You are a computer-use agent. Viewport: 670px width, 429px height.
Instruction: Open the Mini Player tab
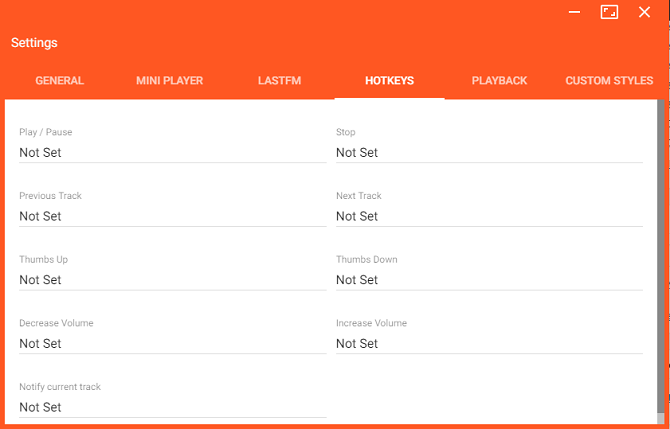tap(169, 81)
